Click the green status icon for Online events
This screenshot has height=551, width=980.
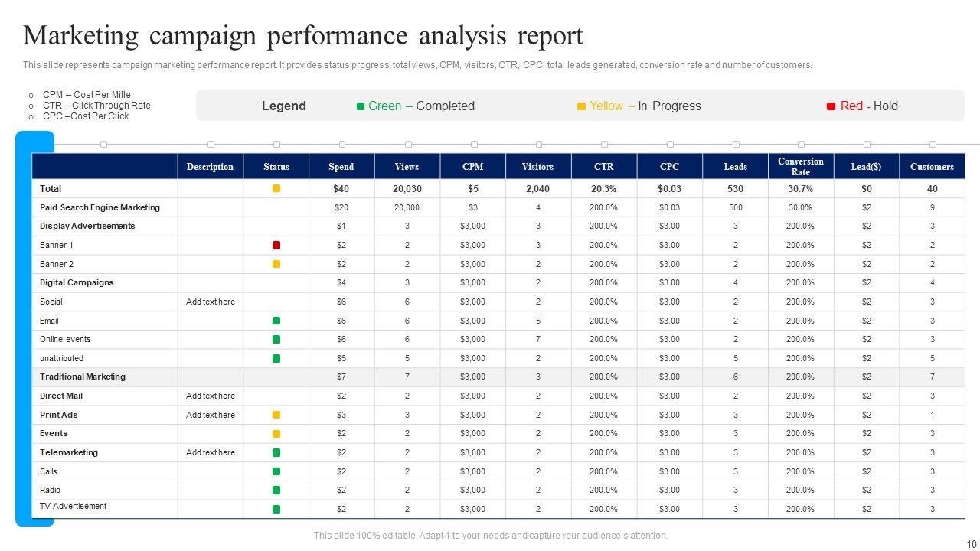pos(276,339)
